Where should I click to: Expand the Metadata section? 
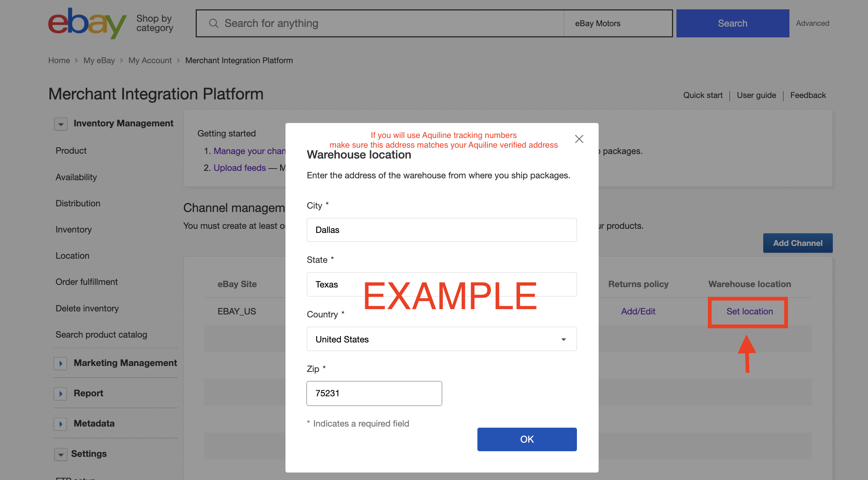tap(61, 424)
